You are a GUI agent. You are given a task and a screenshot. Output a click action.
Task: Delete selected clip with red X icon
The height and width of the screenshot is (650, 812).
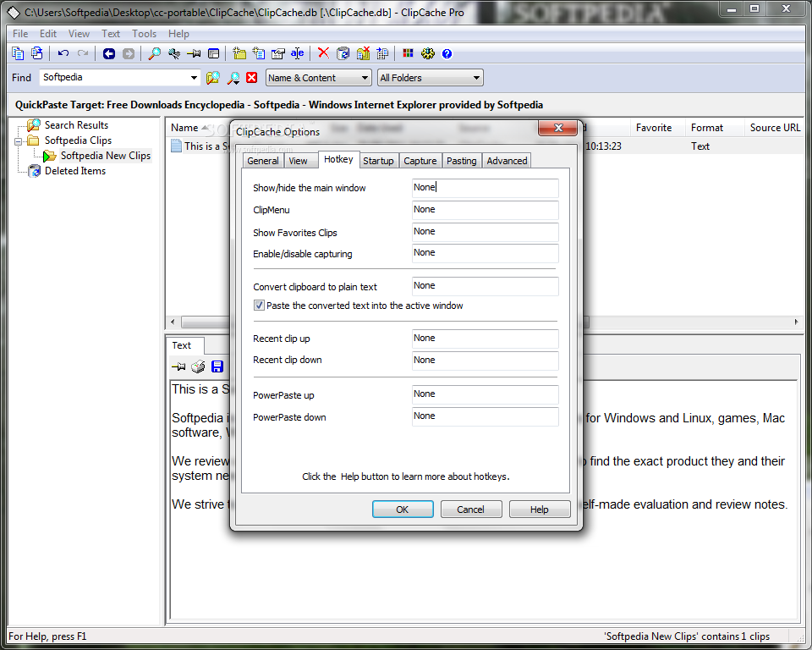[323, 52]
